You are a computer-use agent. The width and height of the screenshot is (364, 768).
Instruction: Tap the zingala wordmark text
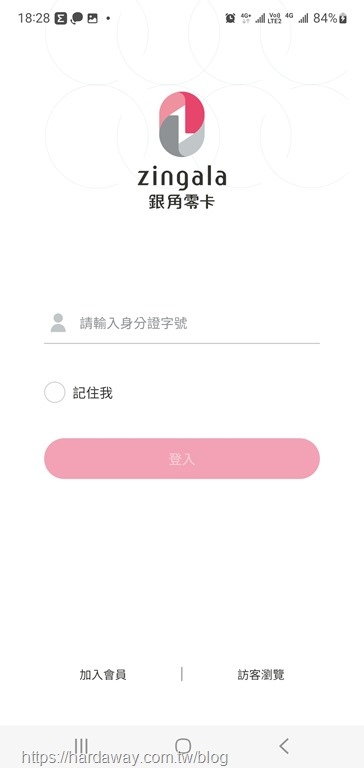182,178
